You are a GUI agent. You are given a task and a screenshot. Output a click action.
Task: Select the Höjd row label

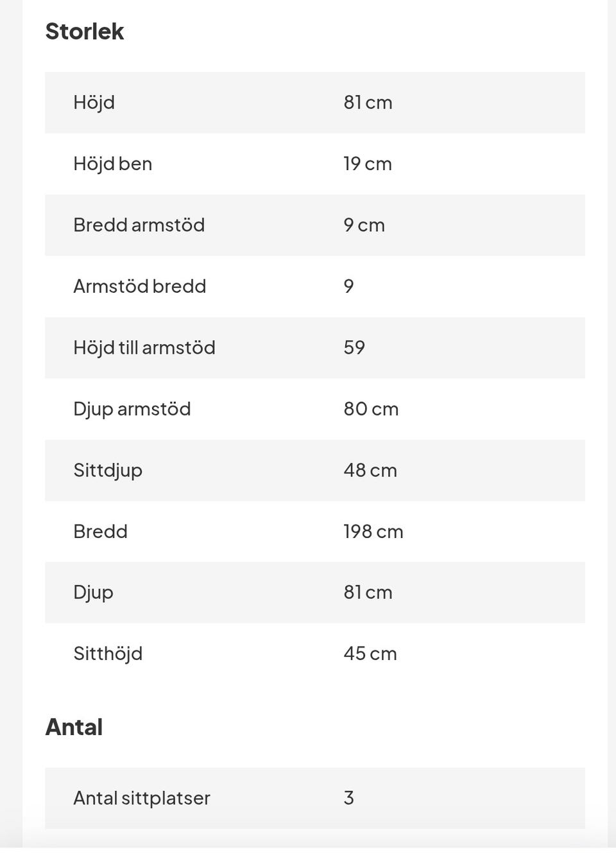point(94,103)
